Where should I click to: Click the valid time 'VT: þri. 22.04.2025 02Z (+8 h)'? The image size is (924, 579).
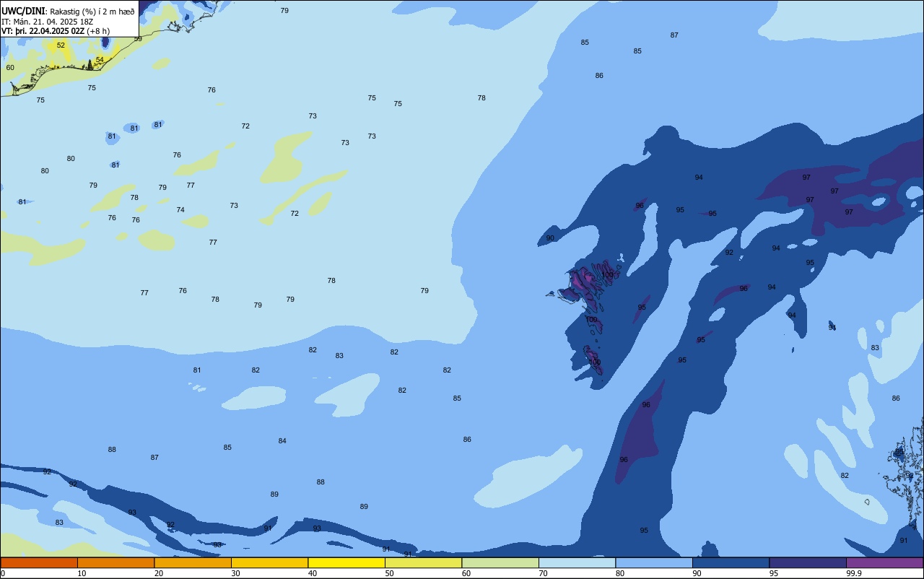click(x=55, y=31)
